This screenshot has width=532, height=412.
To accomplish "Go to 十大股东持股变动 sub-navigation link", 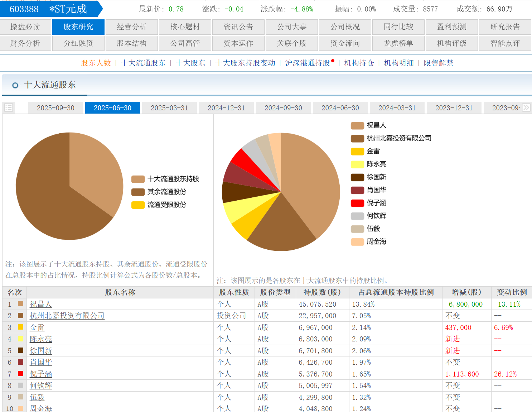I will click(245, 63).
